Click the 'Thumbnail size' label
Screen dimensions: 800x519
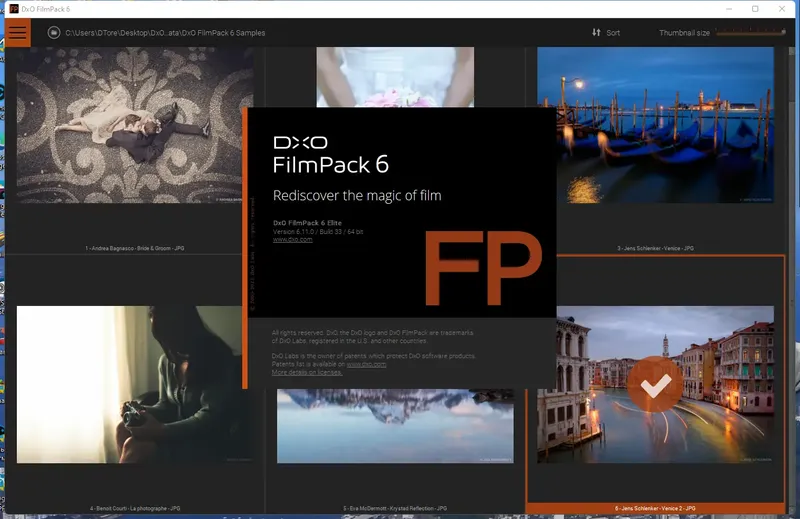(x=684, y=33)
